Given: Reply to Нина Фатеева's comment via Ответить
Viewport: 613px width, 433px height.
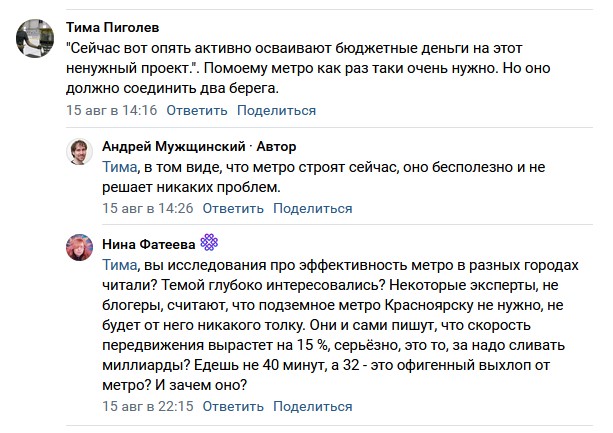Looking at the screenshot, I should tap(233, 406).
